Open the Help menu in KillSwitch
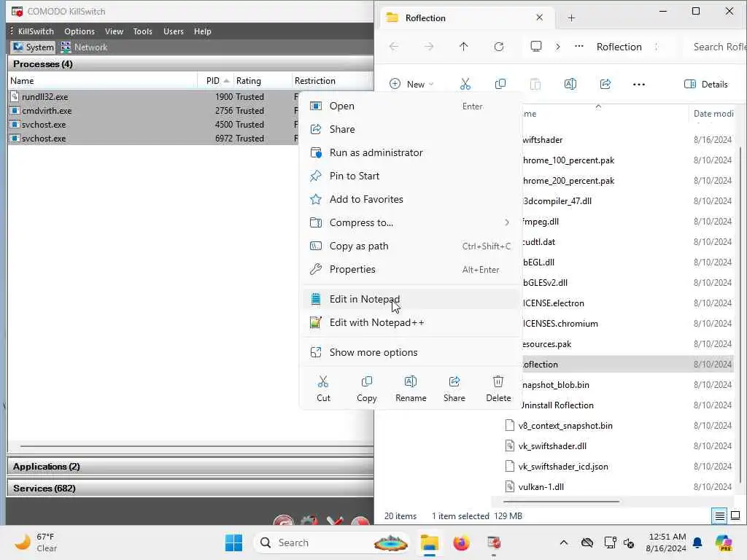Image resolution: width=747 pixels, height=560 pixels. point(203,31)
